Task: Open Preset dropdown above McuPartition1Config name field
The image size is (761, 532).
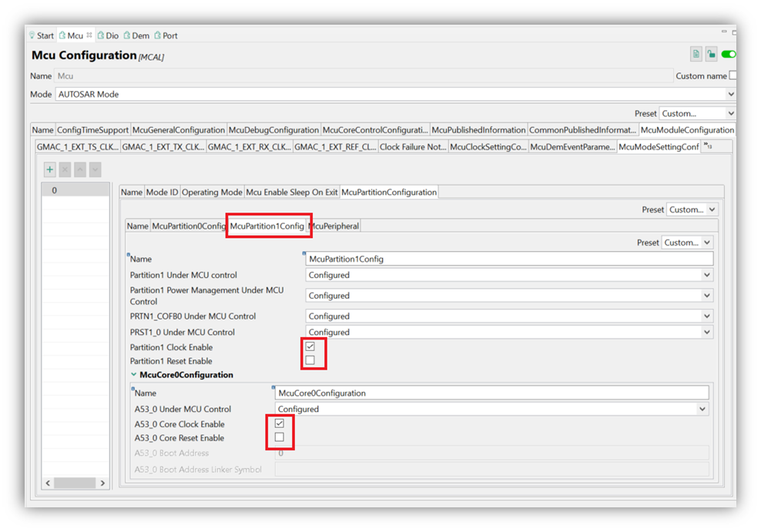Action: pyautogui.click(x=687, y=243)
